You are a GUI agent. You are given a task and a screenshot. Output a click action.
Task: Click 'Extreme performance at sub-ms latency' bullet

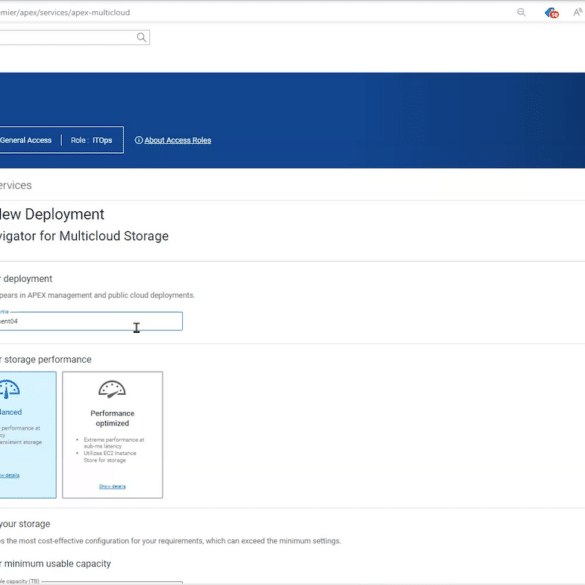114,443
